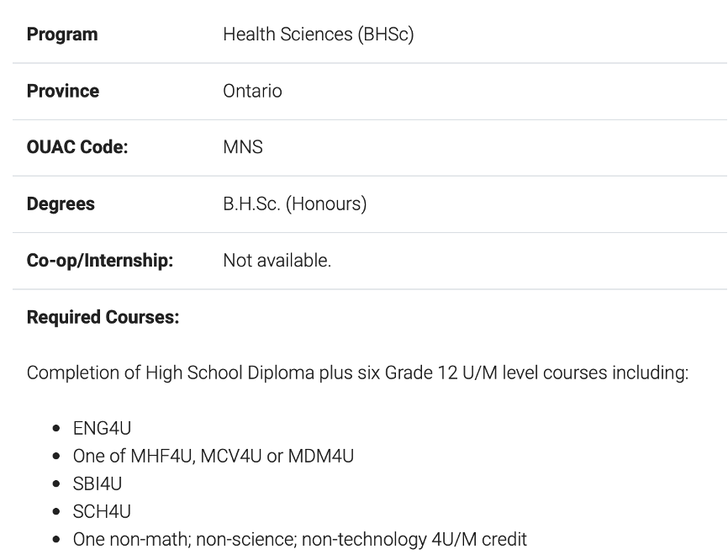Viewport: 728px width, 560px height.
Task: Click the Co-op/Internship label
Action: [x=100, y=261]
